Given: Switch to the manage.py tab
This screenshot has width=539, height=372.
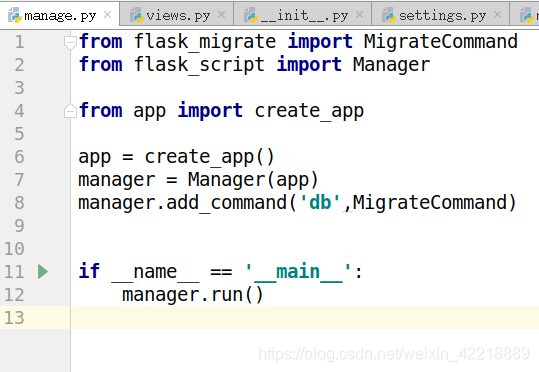Looking at the screenshot, I should pos(60,15).
